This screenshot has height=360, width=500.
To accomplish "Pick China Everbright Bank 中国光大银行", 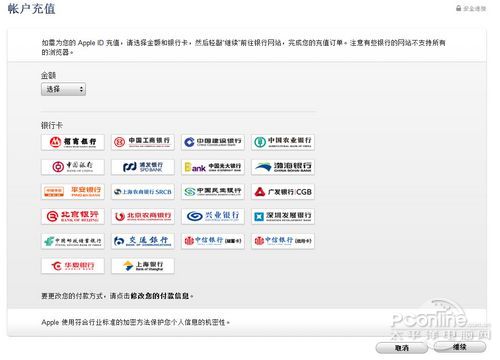I will (213, 167).
